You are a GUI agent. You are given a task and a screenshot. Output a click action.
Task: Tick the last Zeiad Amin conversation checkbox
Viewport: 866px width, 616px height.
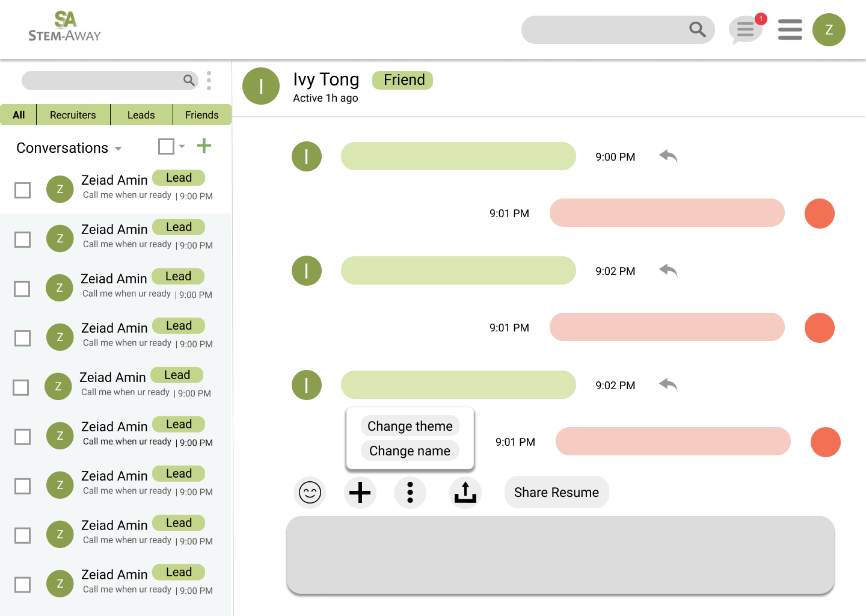(x=23, y=585)
